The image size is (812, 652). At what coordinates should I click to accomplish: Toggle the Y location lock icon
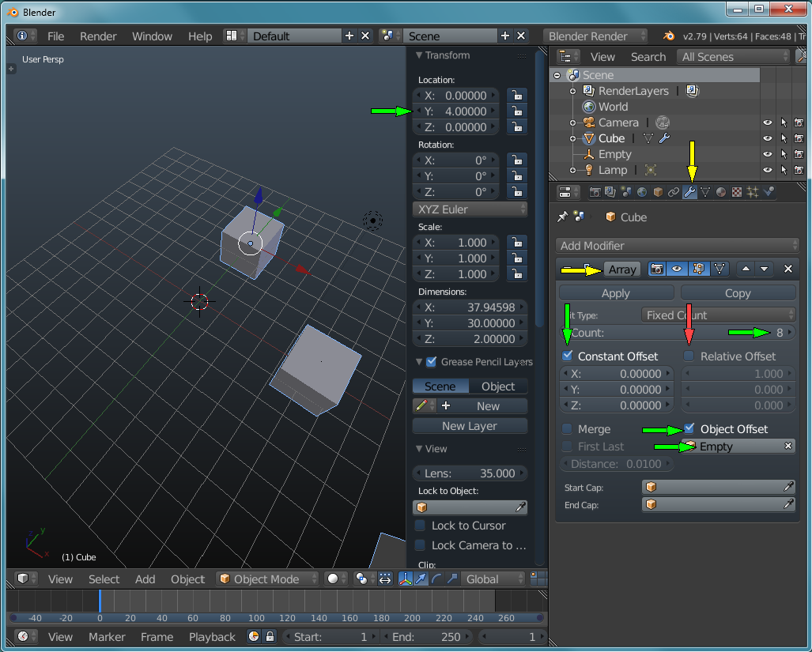coord(516,111)
